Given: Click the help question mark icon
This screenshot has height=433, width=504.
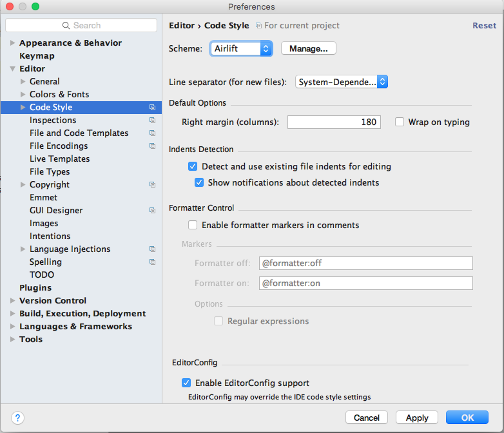Looking at the screenshot, I should 18,418.
